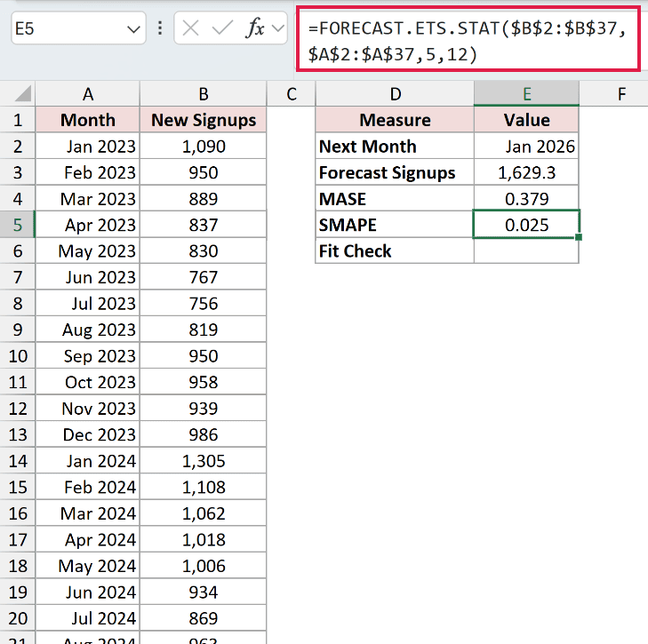The height and width of the screenshot is (644, 648).
Task: Click the Select All corner triangle
Action: pos(22,93)
